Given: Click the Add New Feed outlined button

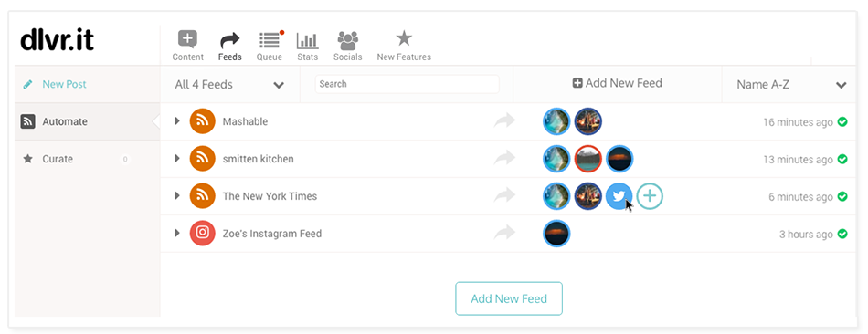Looking at the screenshot, I should click(x=509, y=298).
